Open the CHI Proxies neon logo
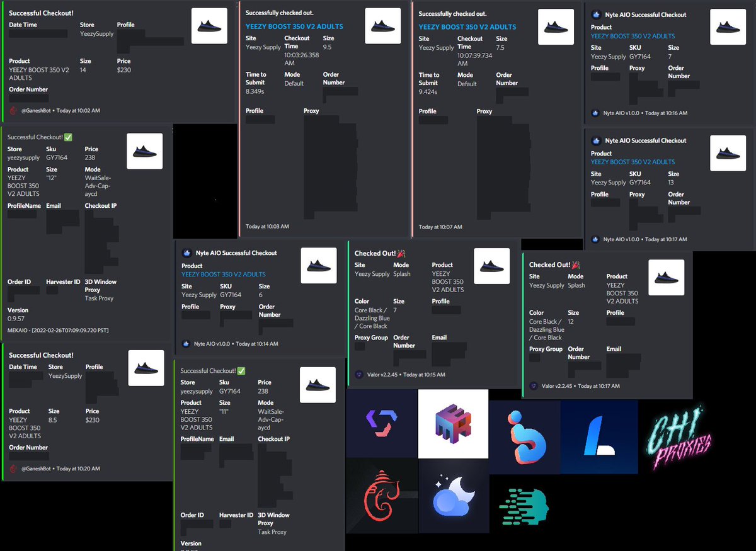Screen dimensions: 756x551 pos(679,437)
